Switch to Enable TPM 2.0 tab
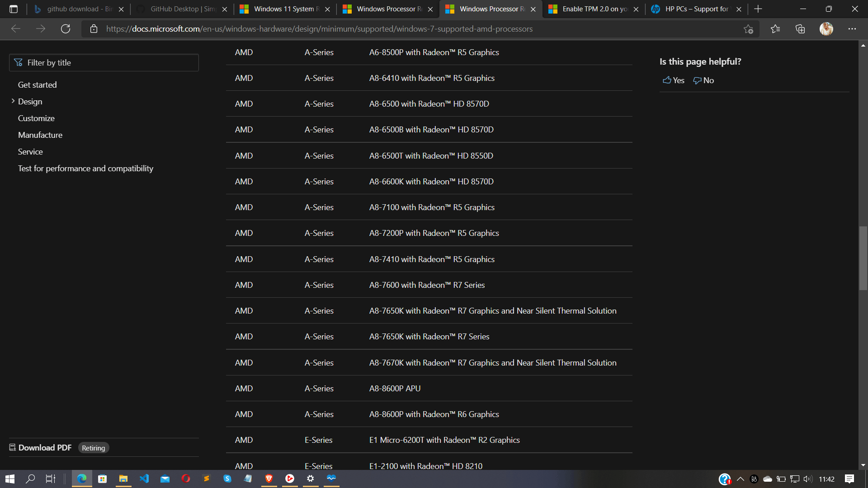Image resolution: width=868 pixels, height=488 pixels. [x=593, y=9]
